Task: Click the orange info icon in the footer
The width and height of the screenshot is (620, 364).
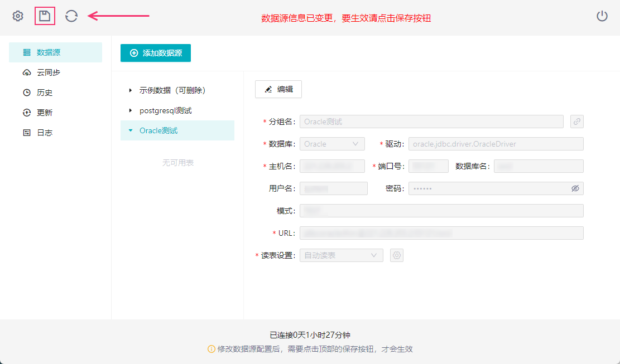Action: 211,349
